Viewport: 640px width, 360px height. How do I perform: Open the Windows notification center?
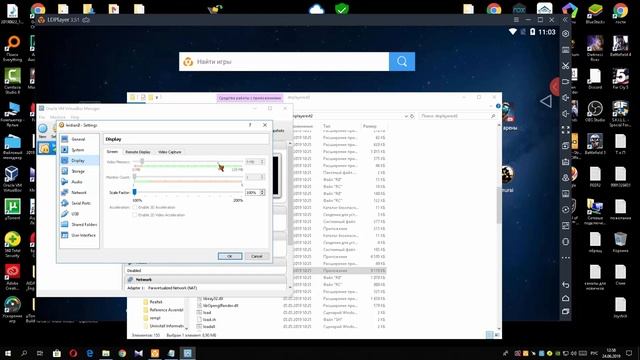click(x=629, y=353)
